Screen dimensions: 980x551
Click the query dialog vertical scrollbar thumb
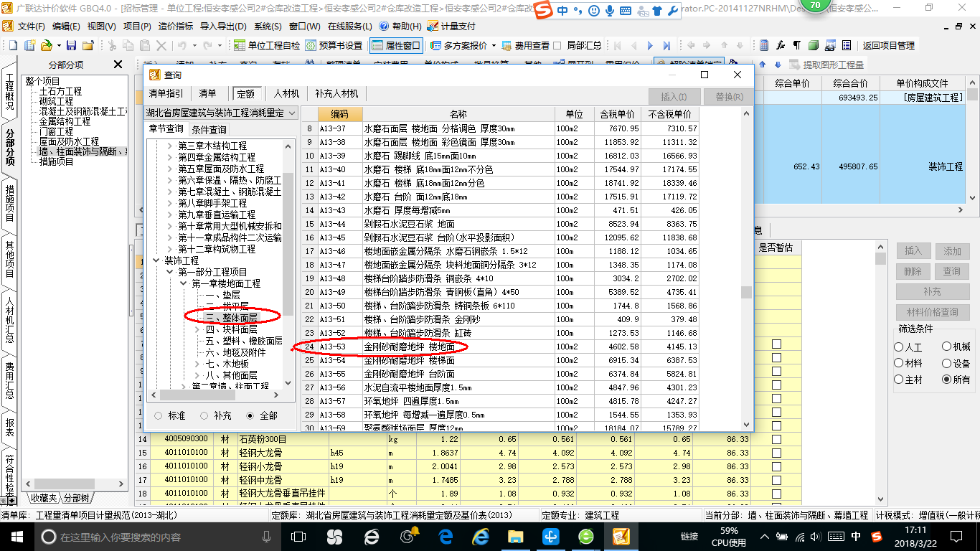[x=746, y=292]
